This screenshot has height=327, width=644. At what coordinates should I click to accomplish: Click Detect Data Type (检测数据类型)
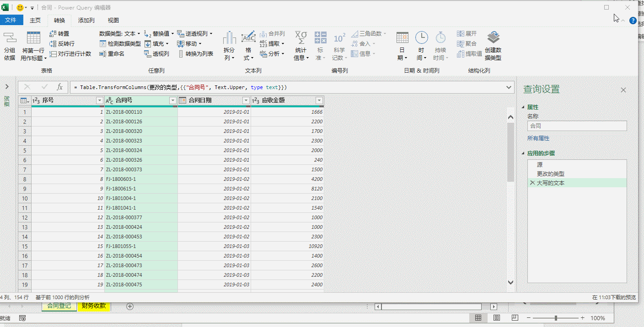[x=120, y=44]
